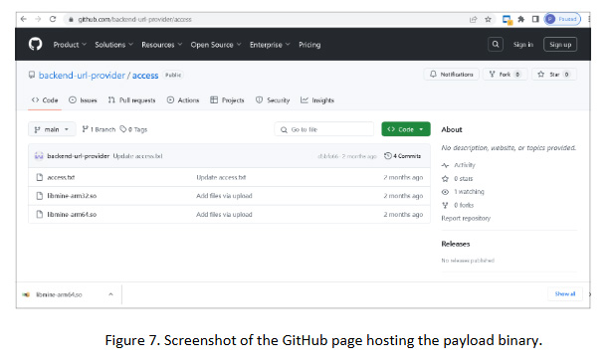
Task: Switch to the Security tab
Action: coord(273,100)
